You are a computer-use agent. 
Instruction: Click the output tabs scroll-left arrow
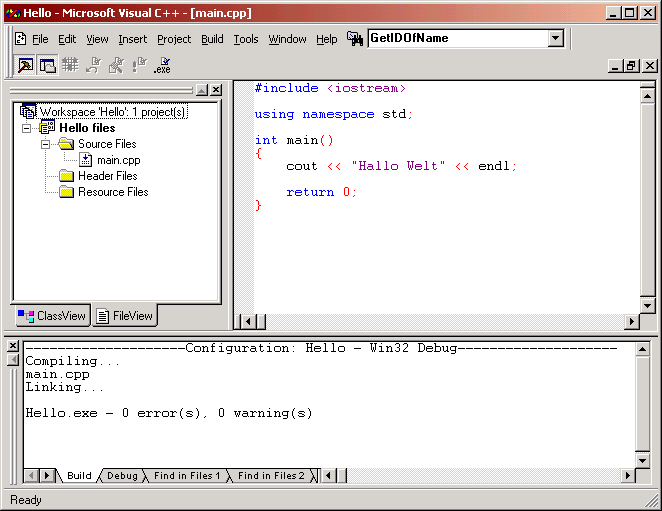click(32, 476)
